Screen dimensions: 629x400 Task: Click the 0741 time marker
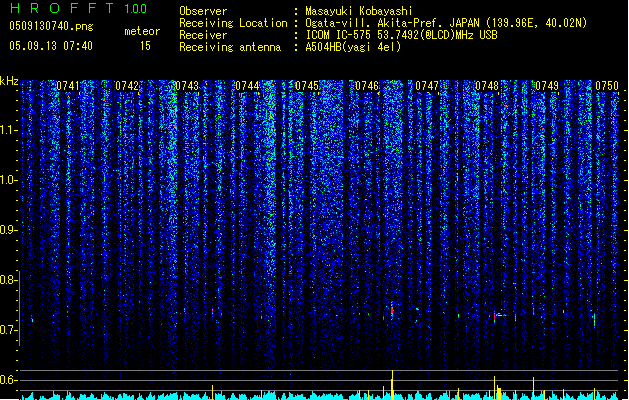tap(68, 86)
